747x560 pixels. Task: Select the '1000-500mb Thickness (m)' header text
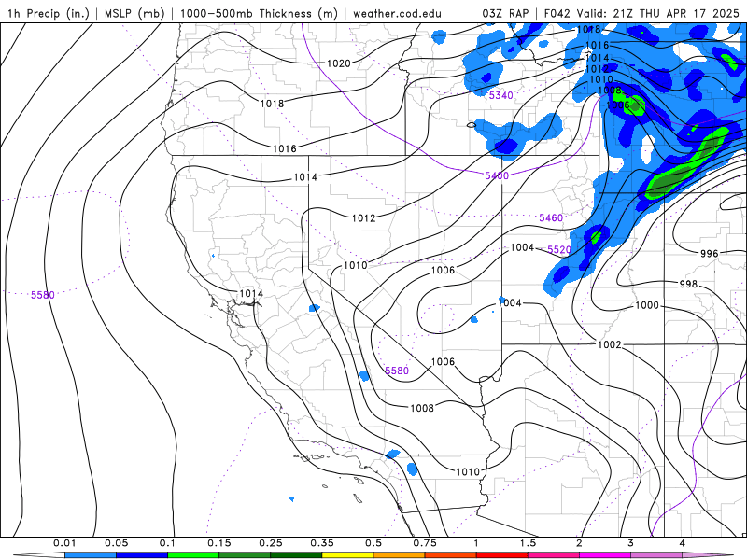[259, 13]
